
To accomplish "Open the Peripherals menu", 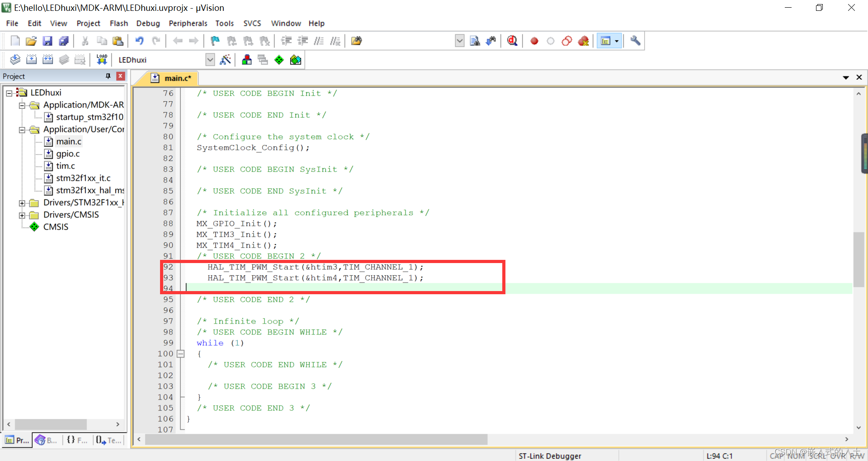I will [x=188, y=23].
